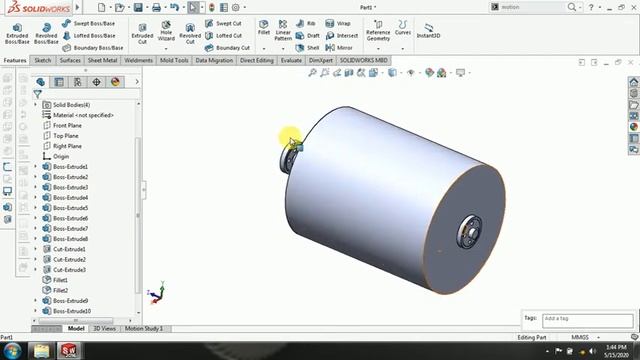640x360 pixels.
Task: Click the Print icon in top toolbar
Action: [x=156, y=7]
